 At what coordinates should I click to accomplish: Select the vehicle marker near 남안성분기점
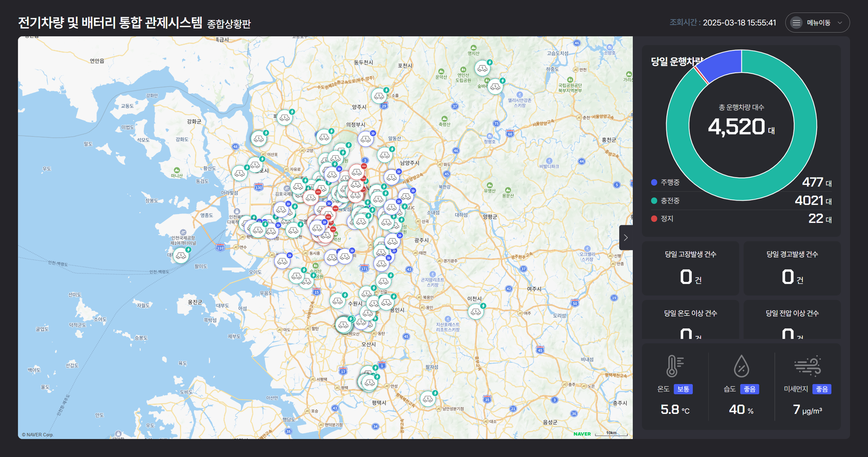point(428,399)
